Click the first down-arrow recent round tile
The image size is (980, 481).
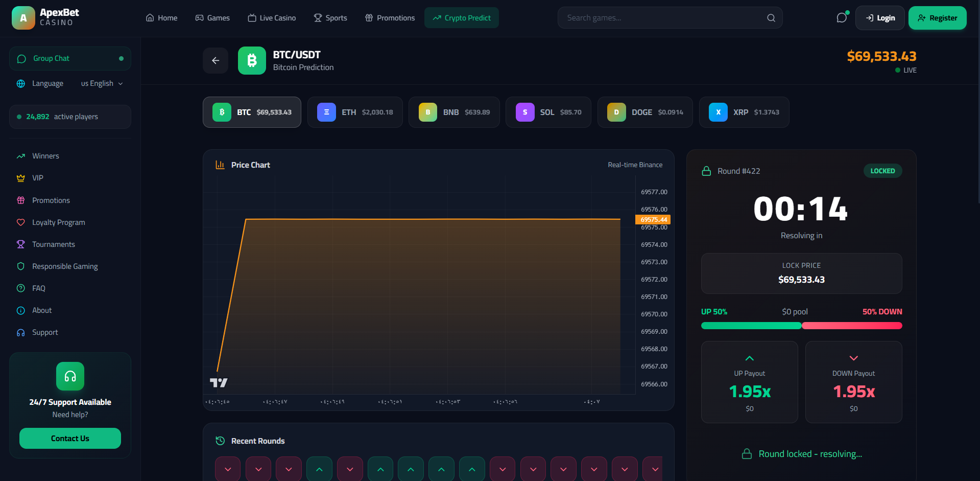click(x=228, y=469)
